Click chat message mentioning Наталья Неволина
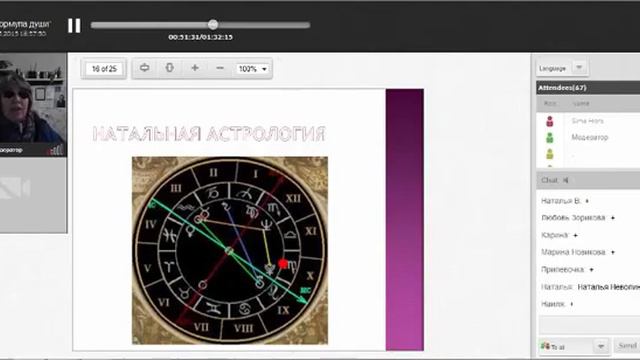The height and width of the screenshot is (360, 640). coord(590,287)
